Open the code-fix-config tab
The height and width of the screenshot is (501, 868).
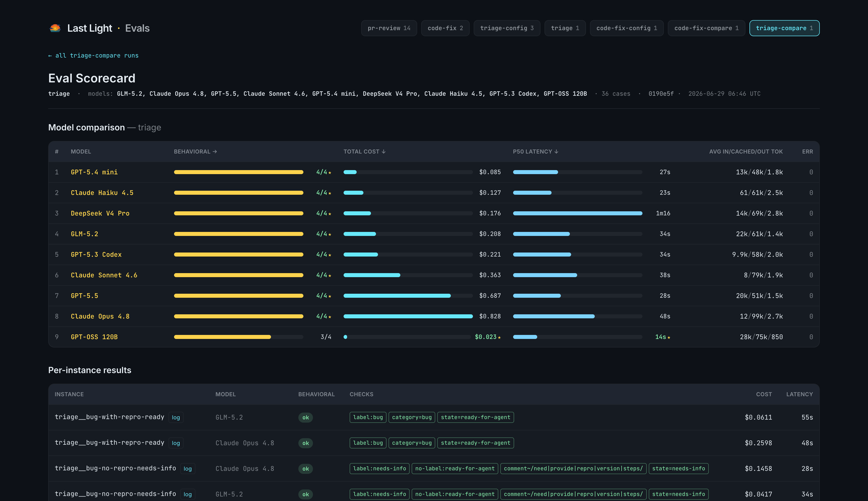[x=627, y=28]
